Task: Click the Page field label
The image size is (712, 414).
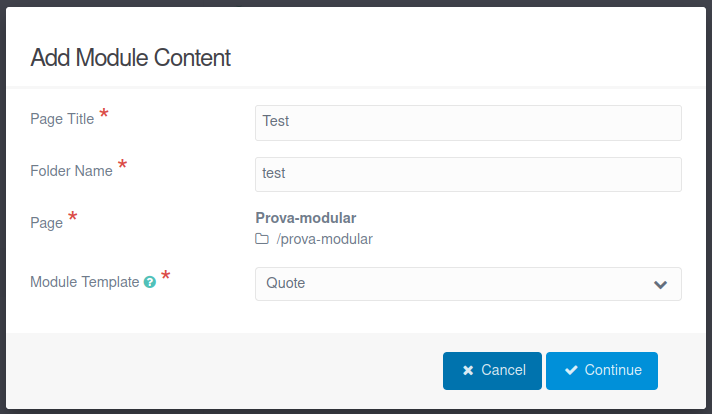Action: point(46,223)
